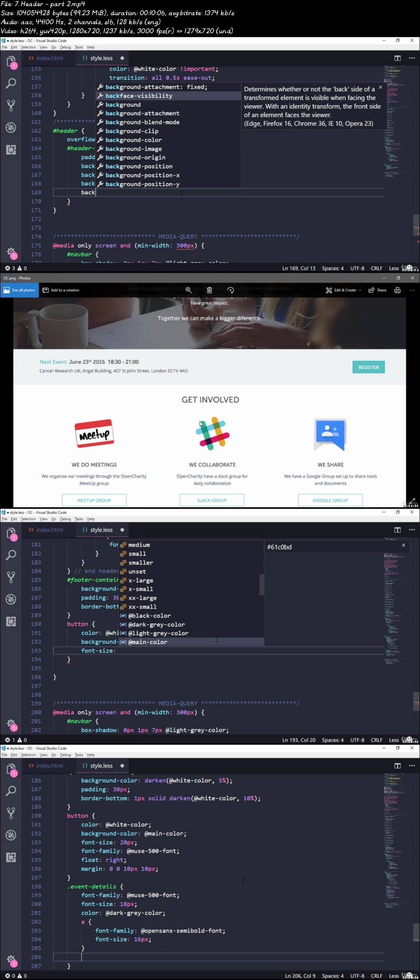Open Extensions icon in VS Code window at Ln 206
The height and width of the screenshot is (980, 420).
pos(11,857)
